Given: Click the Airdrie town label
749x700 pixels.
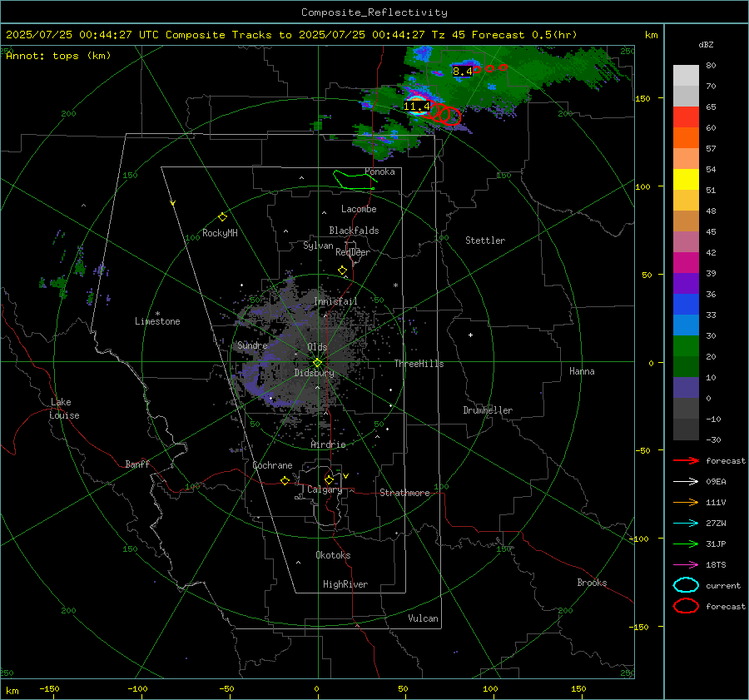Looking at the screenshot, I should pyautogui.click(x=328, y=444).
